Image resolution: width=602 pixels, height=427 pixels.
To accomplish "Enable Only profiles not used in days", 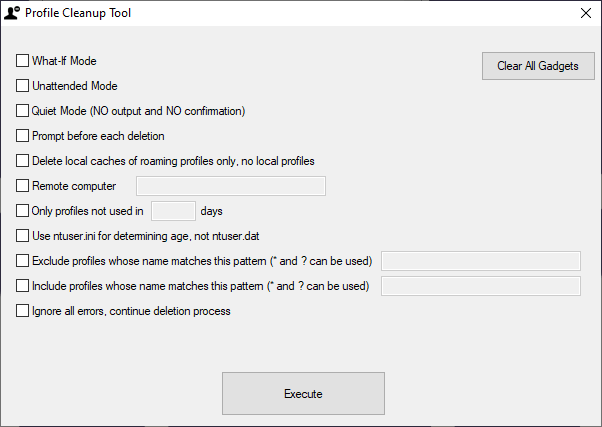I will pos(23,211).
